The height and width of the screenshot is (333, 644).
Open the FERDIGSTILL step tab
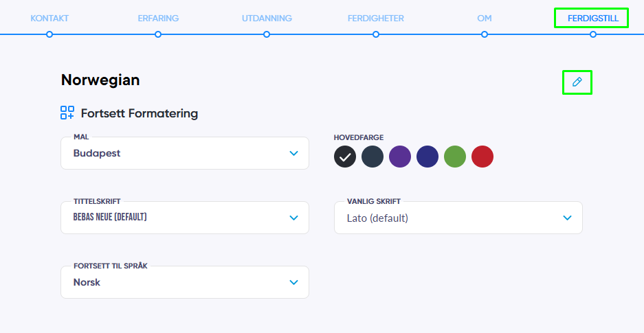[x=593, y=19]
